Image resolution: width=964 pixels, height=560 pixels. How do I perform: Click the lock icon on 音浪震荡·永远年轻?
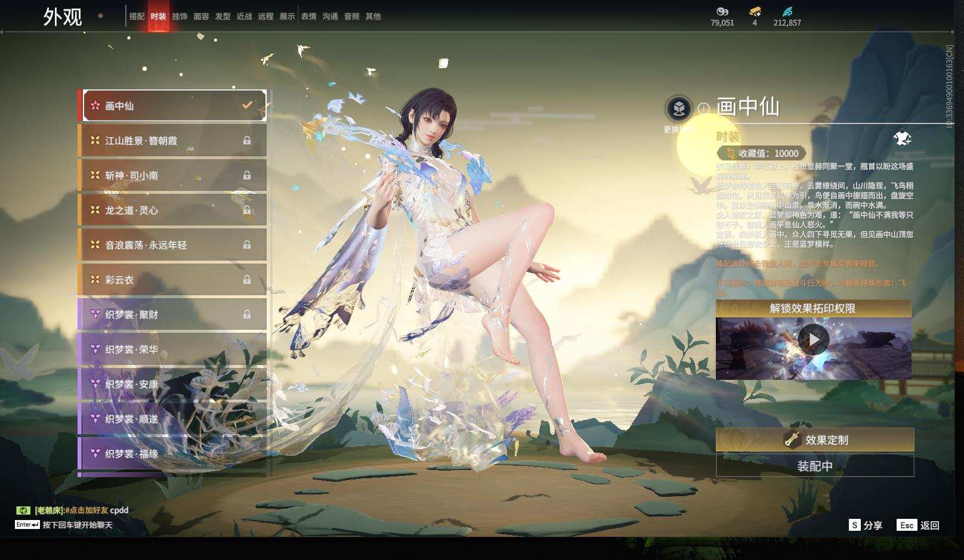[247, 245]
